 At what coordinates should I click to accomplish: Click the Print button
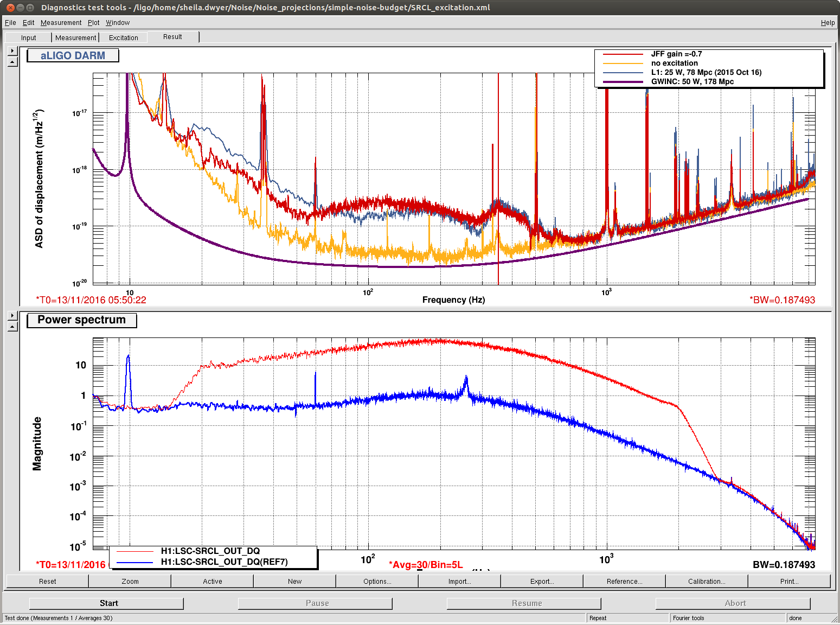(x=789, y=581)
